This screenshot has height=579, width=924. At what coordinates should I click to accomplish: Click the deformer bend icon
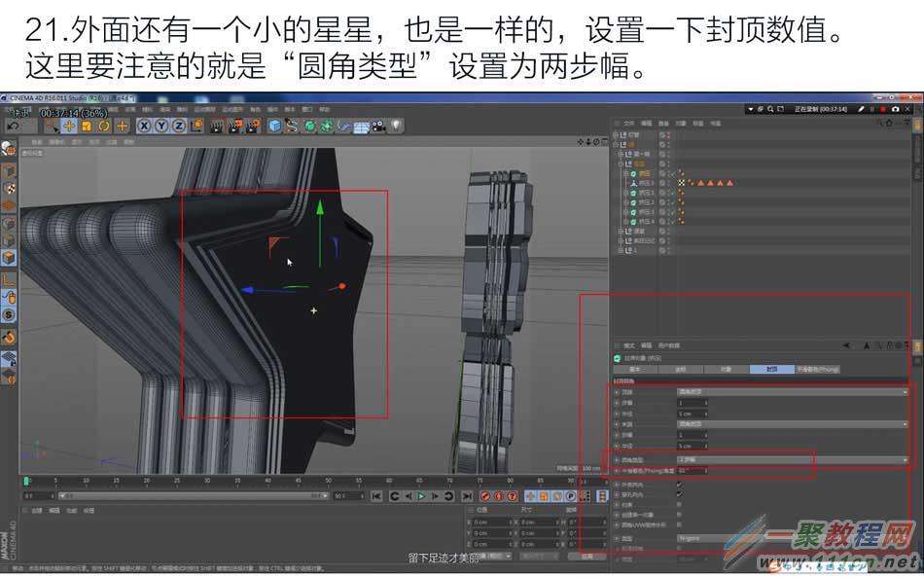coord(343,127)
